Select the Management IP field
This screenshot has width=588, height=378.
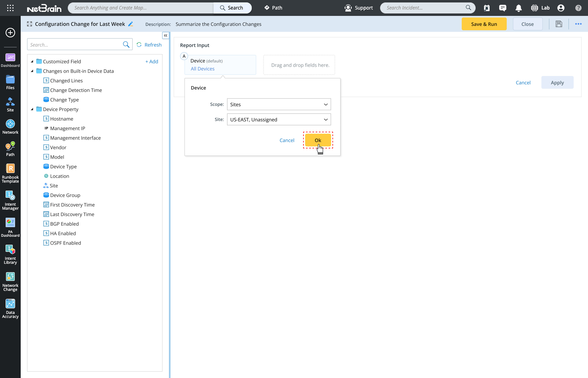click(67, 128)
